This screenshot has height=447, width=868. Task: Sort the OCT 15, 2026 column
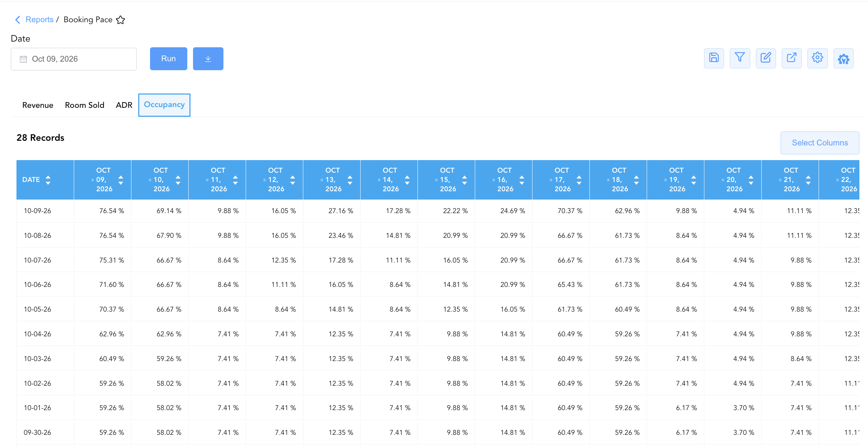coord(464,180)
